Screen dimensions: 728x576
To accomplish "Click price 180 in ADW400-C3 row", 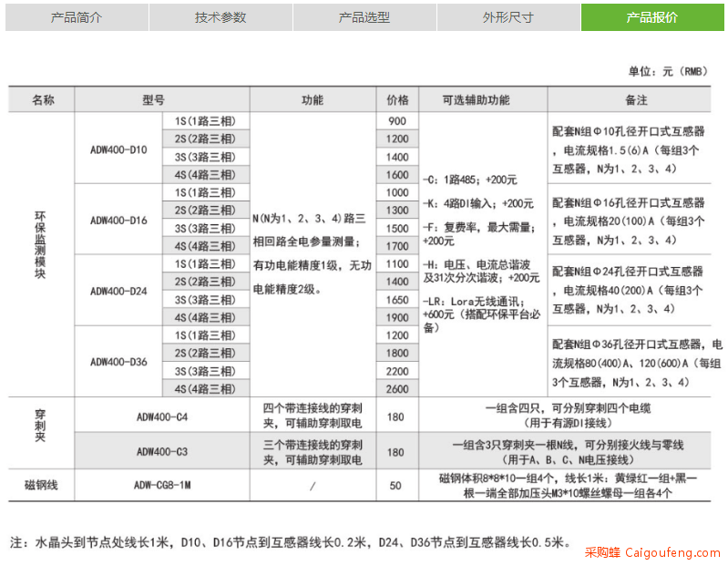I will (x=395, y=452).
